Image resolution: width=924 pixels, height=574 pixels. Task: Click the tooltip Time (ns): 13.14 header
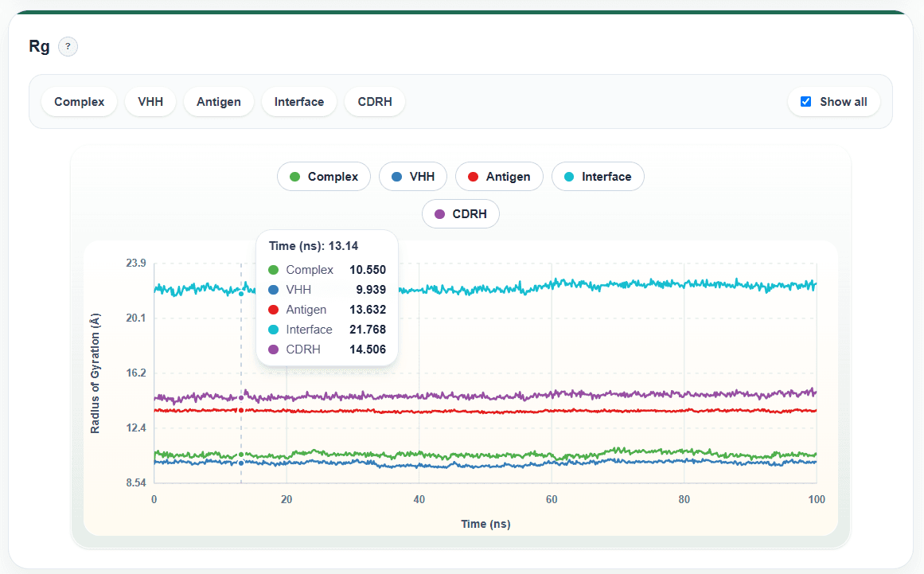(x=314, y=246)
